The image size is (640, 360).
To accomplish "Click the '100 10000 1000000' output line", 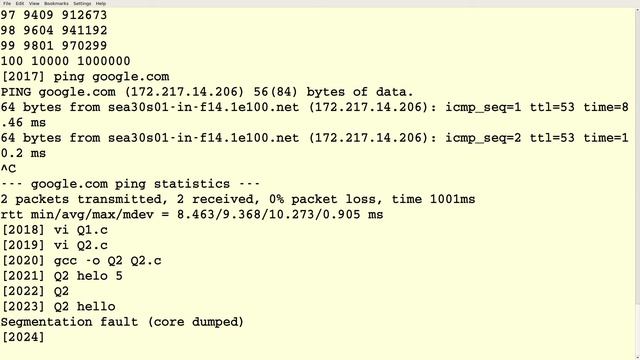I will tap(65, 61).
